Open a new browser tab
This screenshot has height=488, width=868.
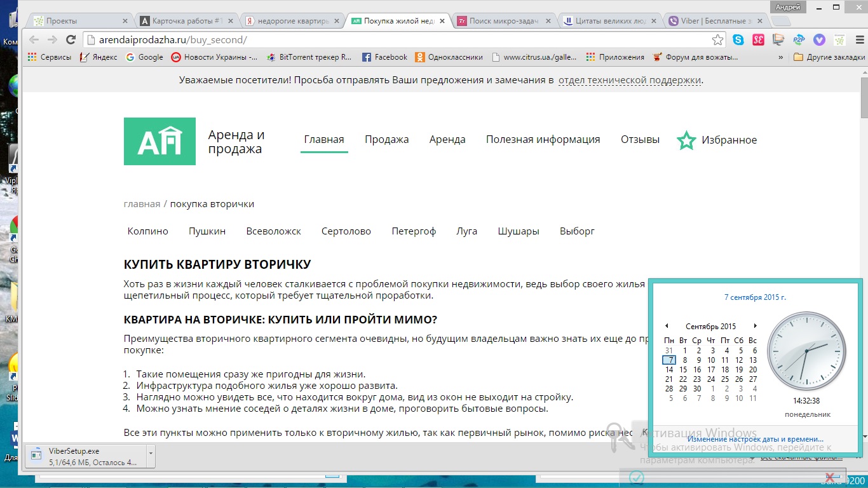781,21
